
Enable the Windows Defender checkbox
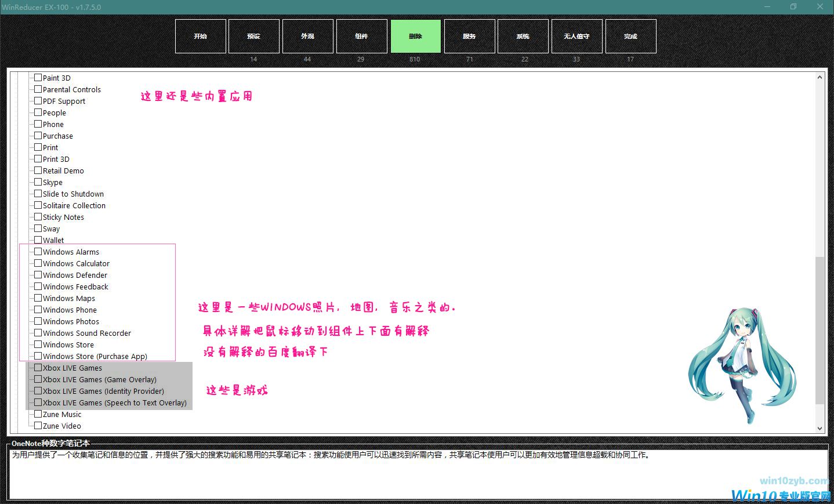point(38,274)
